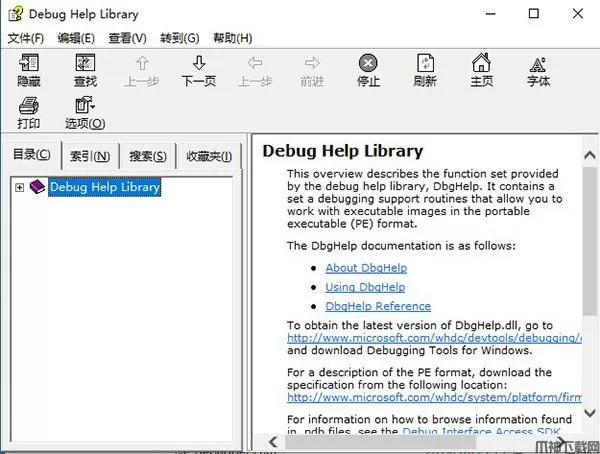The image size is (600, 454).
Task: Open the Using DbgHelp link
Action: click(x=365, y=287)
